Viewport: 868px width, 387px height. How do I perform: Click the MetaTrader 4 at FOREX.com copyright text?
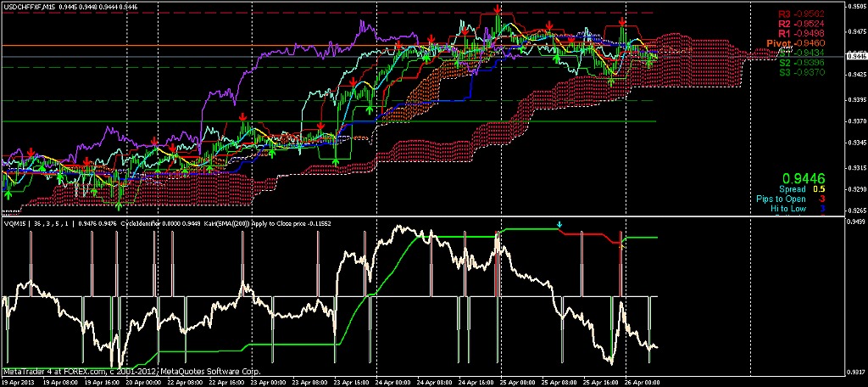click(131, 372)
